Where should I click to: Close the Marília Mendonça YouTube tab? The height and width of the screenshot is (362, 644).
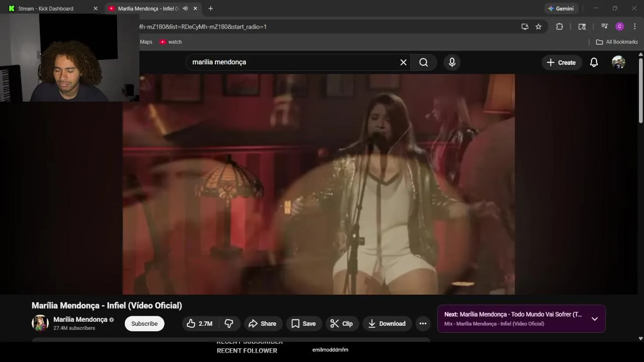tap(195, 9)
